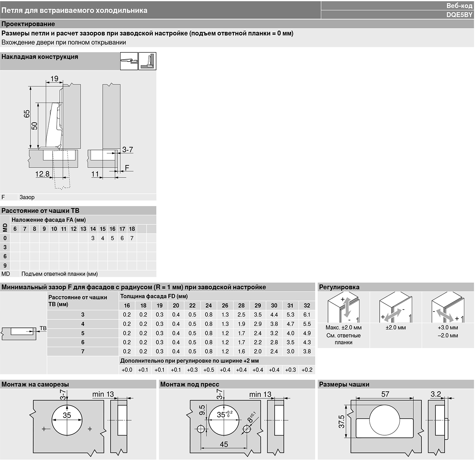The height and width of the screenshot is (463, 476).
Task: Select the height adjustment diagram (макс. ±2.0 мм)
Action: 343,307
